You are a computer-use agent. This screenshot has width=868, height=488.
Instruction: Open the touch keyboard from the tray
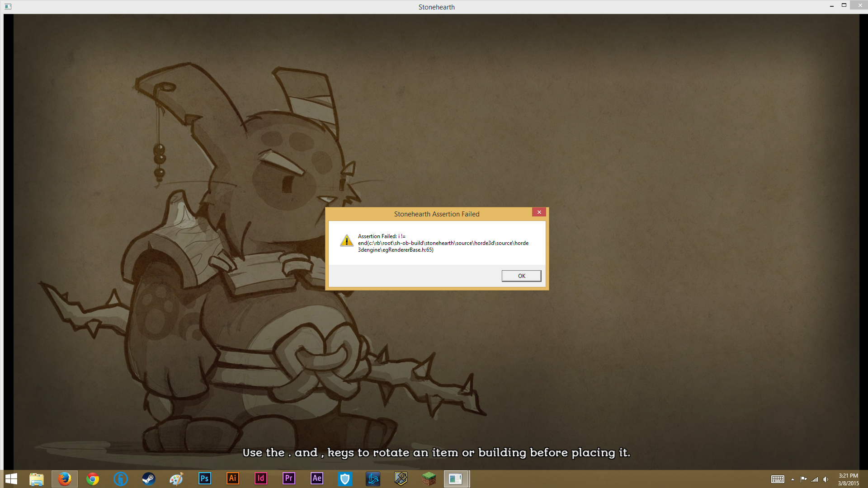coord(778,479)
